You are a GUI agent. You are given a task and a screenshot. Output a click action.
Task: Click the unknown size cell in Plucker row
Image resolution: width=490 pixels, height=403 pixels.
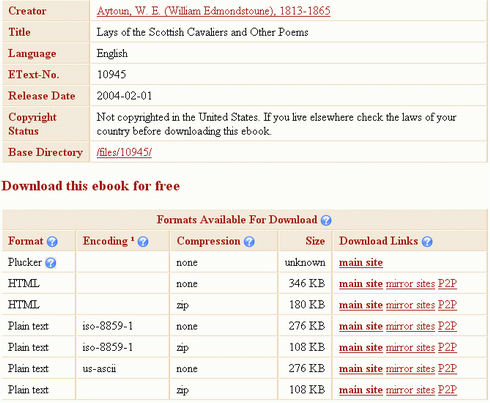pyautogui.click(x=305, y=263)
